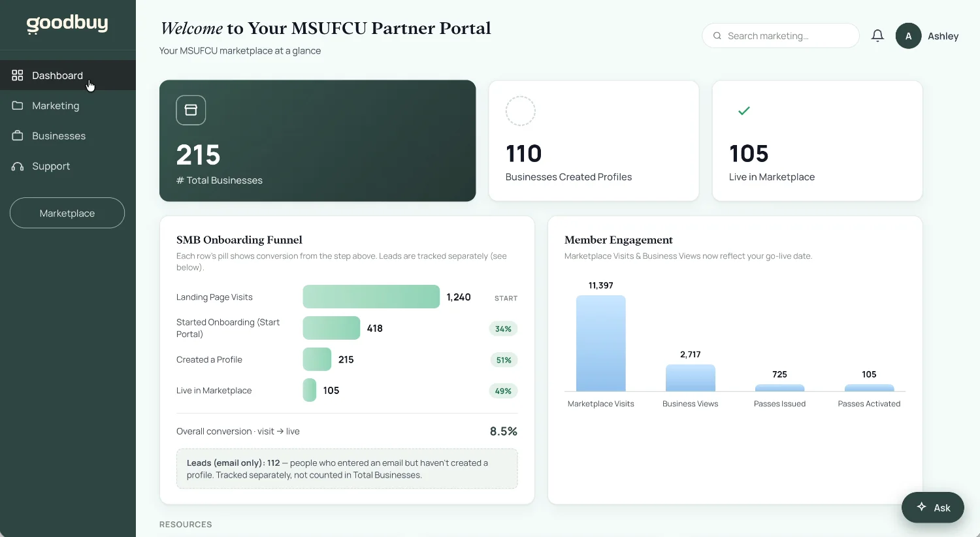Click the Overall conversion visit to live label
The width and height of the screenshot is (980, 537).
238,431
